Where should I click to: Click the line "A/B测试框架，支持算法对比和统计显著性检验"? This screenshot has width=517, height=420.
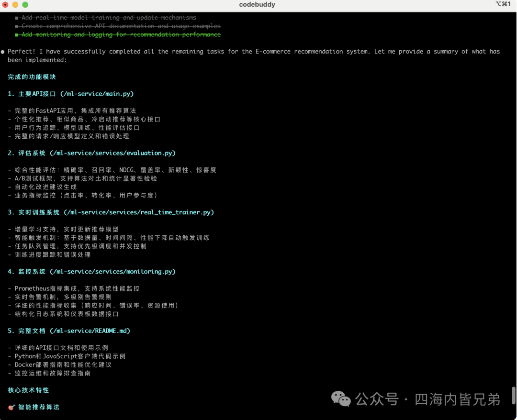tap(86, 178)
